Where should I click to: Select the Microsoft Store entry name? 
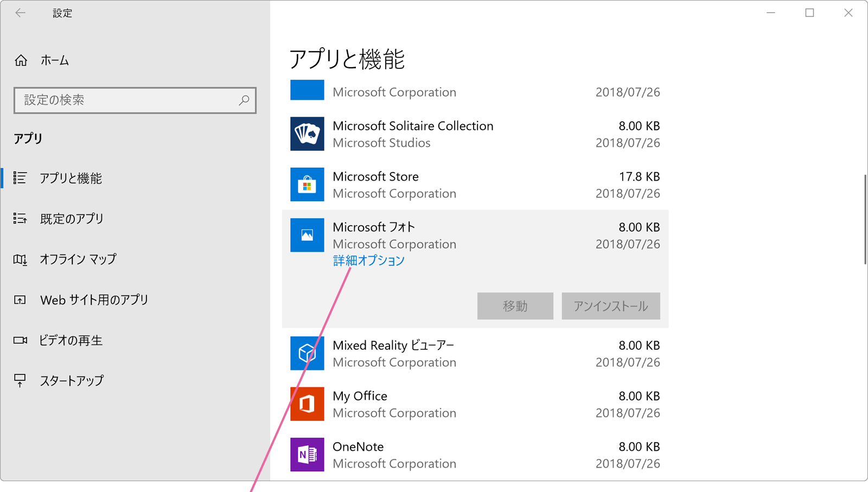point(375,177)
